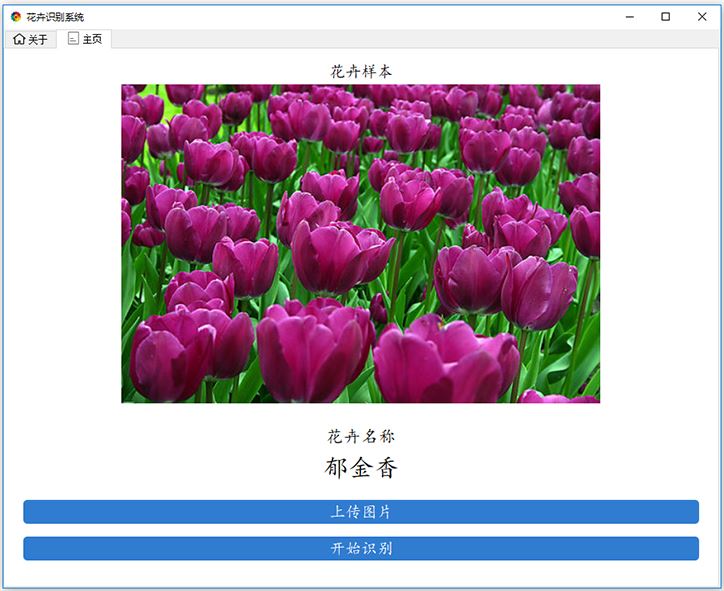724x591 pixels.
Task: Click the 郁金香 result text
Action: 361,468
